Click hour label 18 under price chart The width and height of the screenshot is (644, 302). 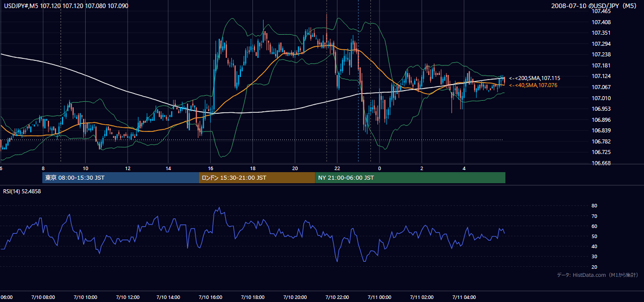[x=253, y=169]
